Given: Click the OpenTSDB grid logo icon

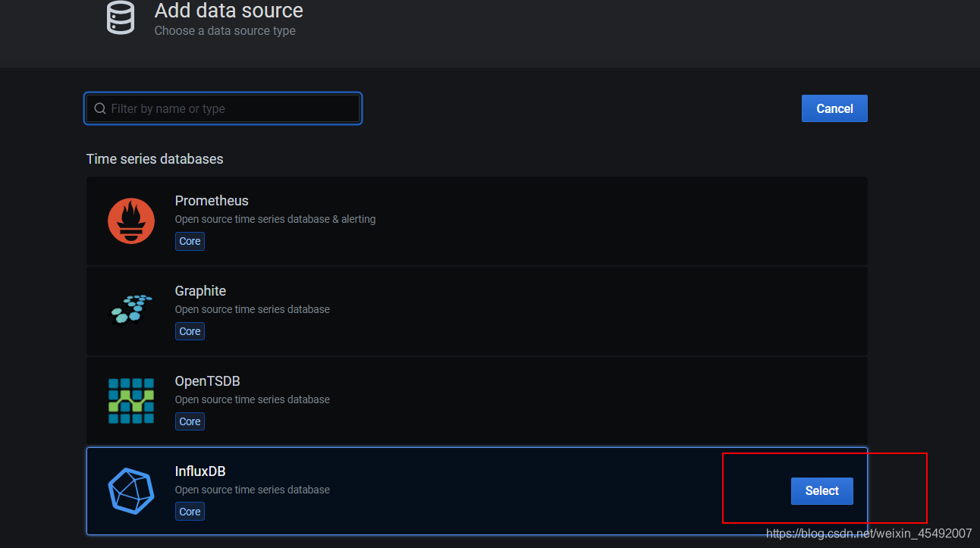Looking at the screenshot, I should point(131,400).
